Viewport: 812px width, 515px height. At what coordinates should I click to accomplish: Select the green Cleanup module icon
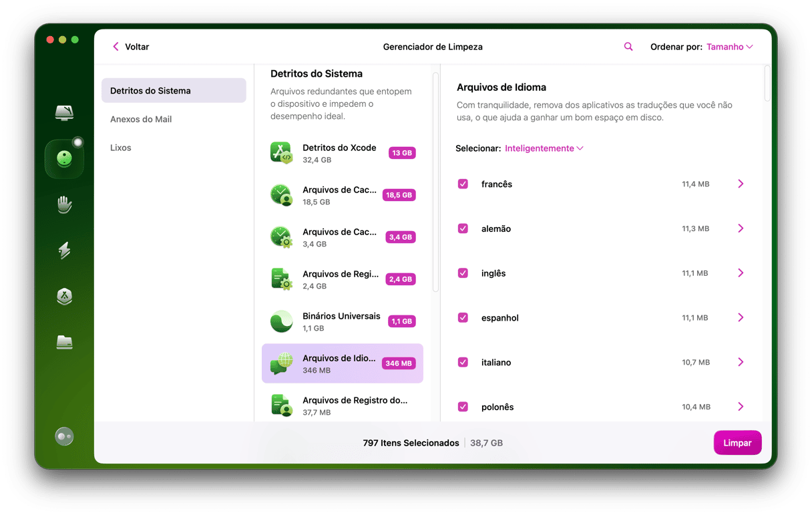[x=64, y=159]
